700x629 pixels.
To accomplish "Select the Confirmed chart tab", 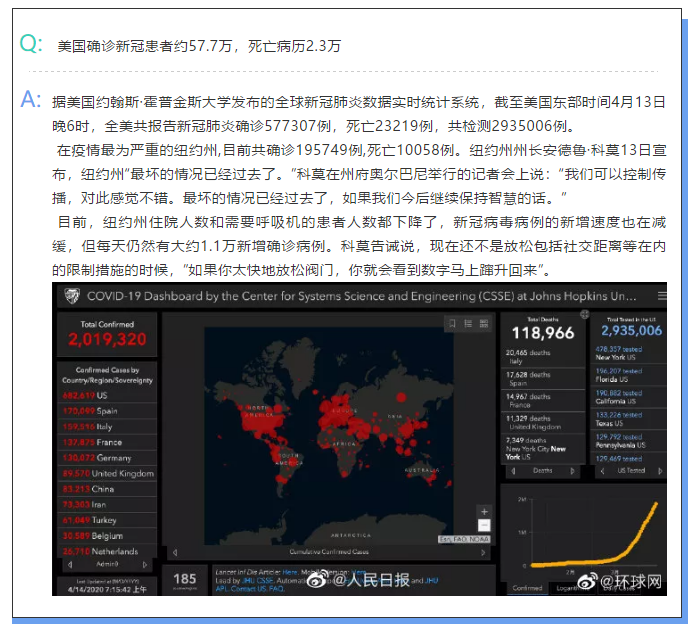I will (x=527, y=588).
